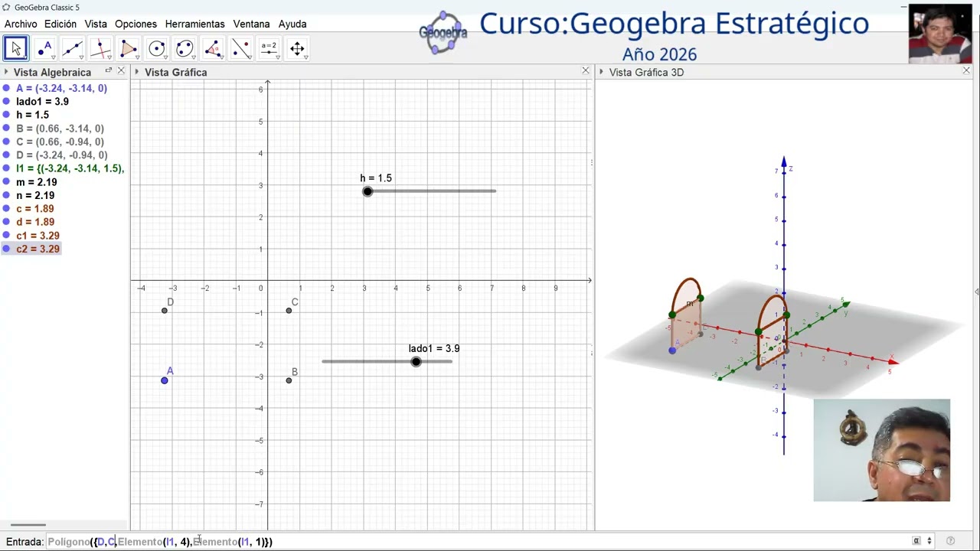Open Point tool dropdown triangle

(x=54, y=58)
